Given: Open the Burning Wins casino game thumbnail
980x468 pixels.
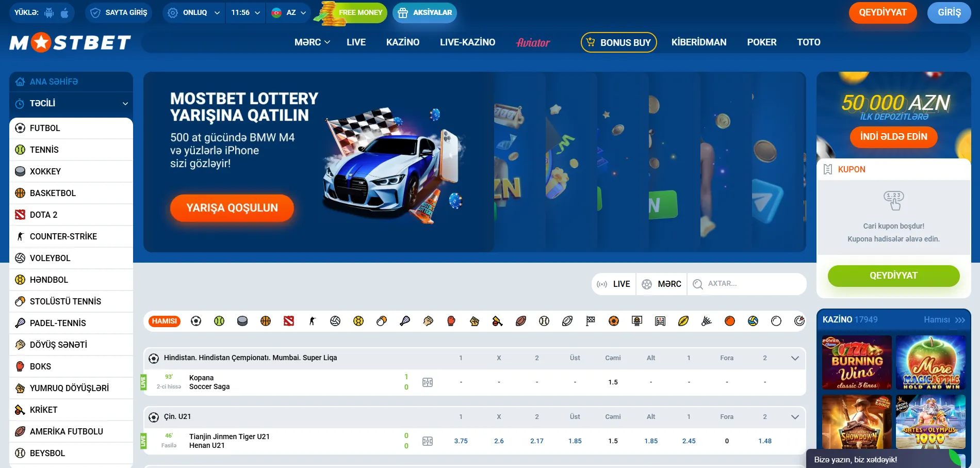Looking at the screenshot, I should coord(857,362).
